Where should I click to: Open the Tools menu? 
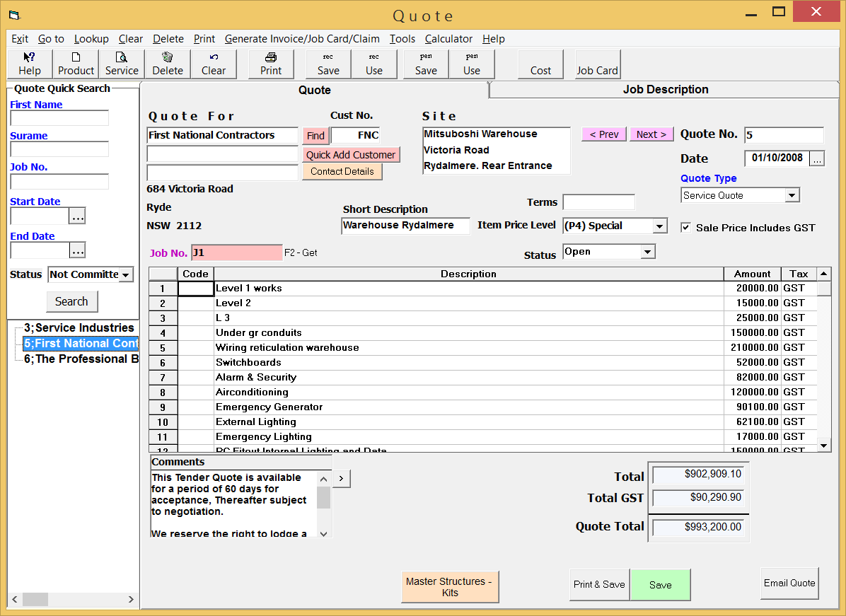point(402,39)
